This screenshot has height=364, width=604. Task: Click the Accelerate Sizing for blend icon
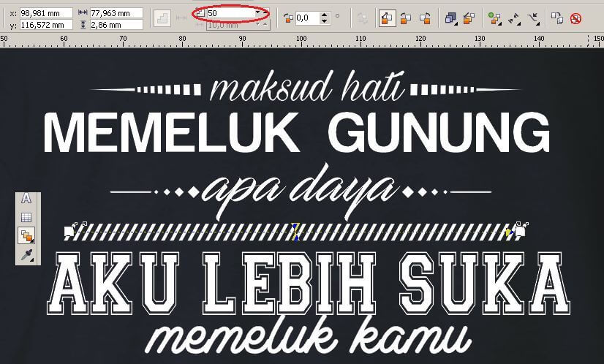469,18
